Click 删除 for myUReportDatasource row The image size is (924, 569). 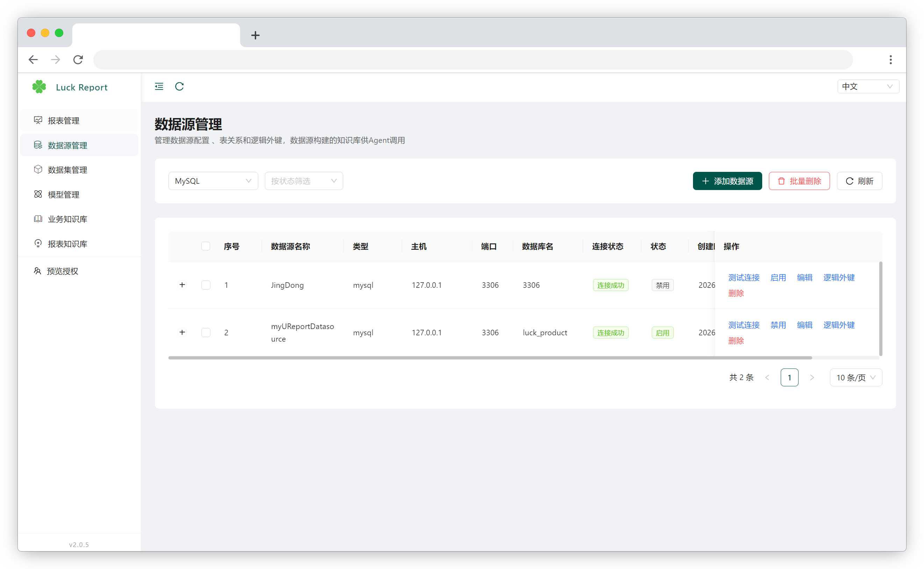pos(736,341)
